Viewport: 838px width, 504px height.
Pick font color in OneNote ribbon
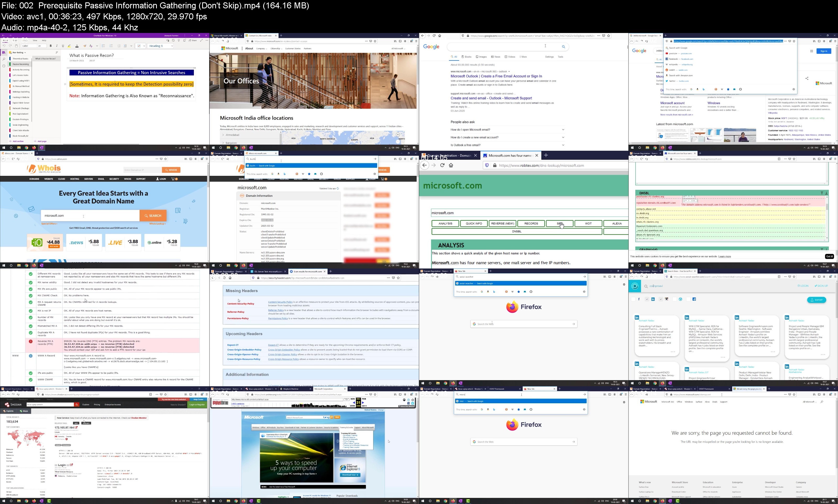77,46
